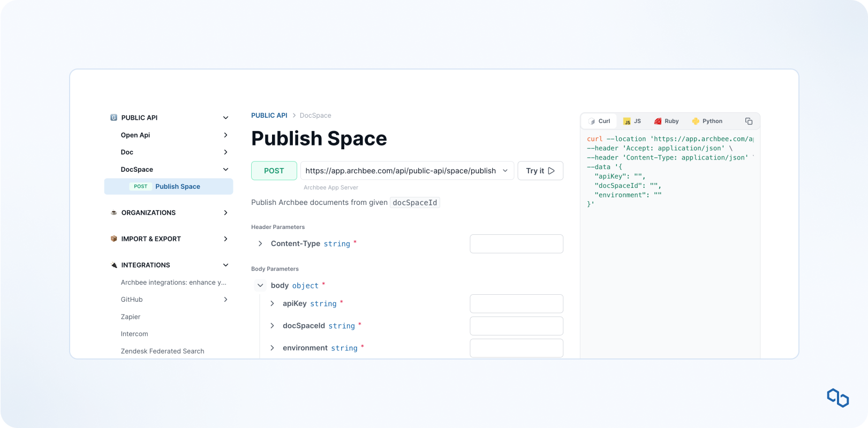
Task: Expand the docSpaceId parameter details
Action: 272,326
